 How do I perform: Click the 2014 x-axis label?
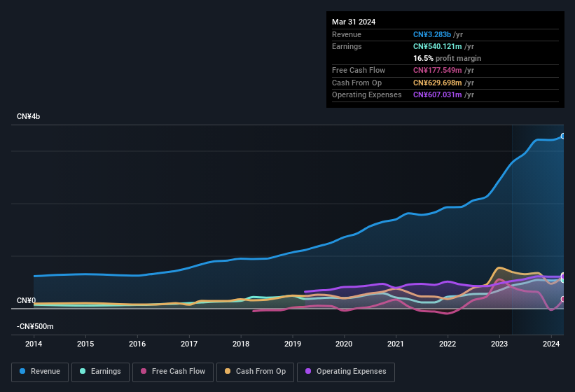(x=34, y=344)
